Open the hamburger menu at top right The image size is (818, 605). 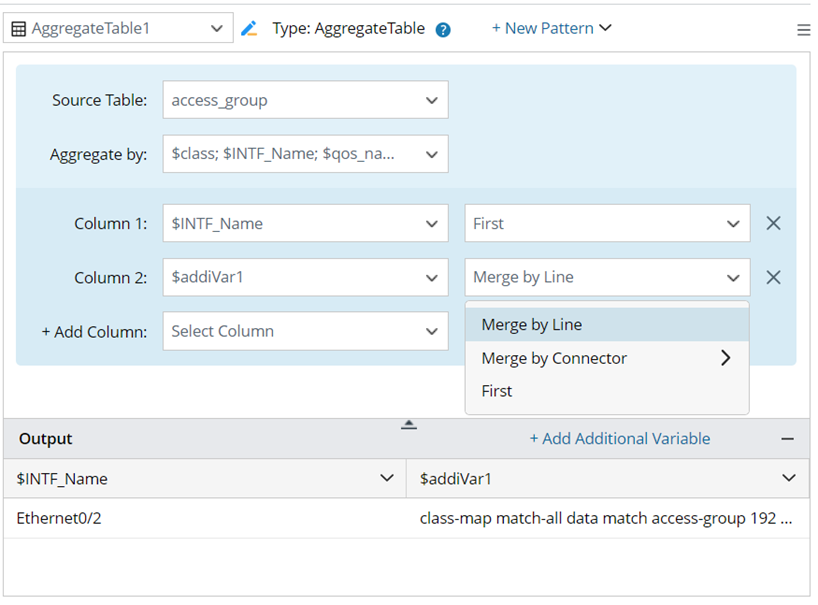(803, 30)
